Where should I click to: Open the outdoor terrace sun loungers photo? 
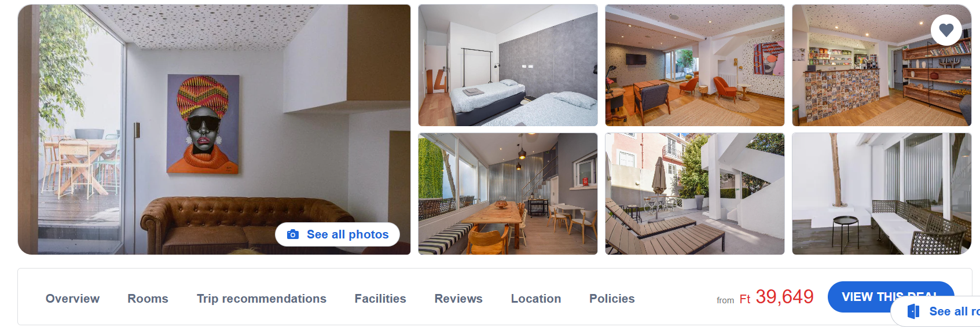(x=695, y=194)
